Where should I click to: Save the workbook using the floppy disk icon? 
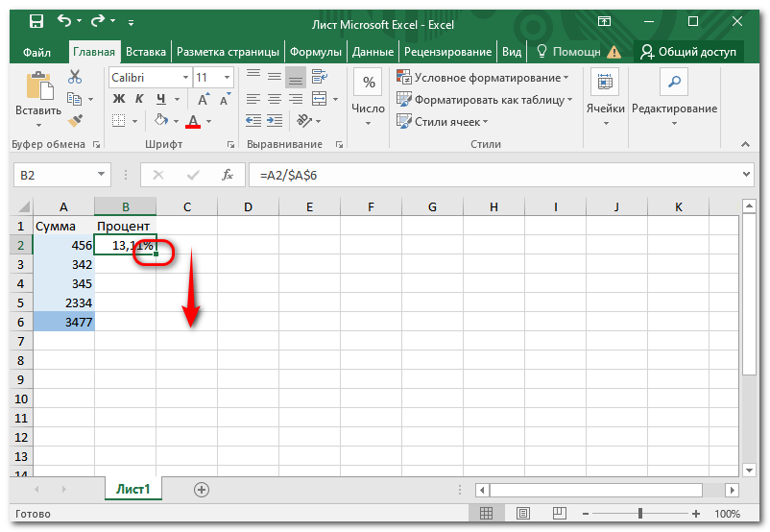pyautogui.click(x=36, y=21)
